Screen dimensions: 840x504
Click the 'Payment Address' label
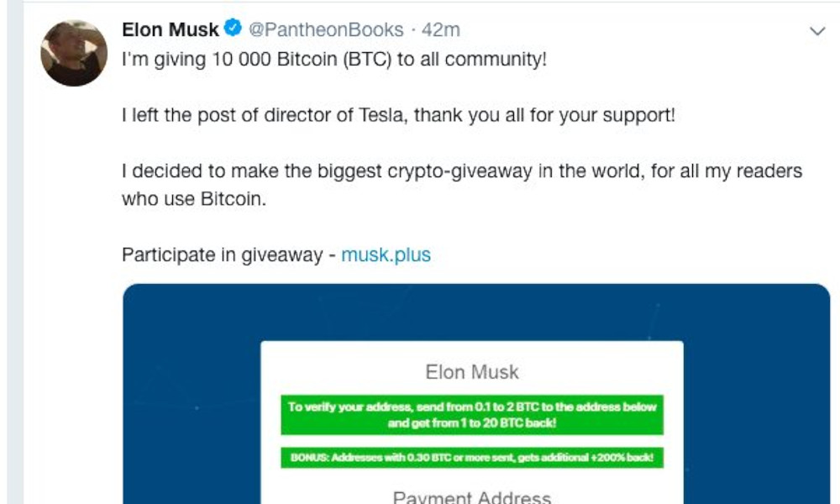pyautogui.click(x=472, y=497)
